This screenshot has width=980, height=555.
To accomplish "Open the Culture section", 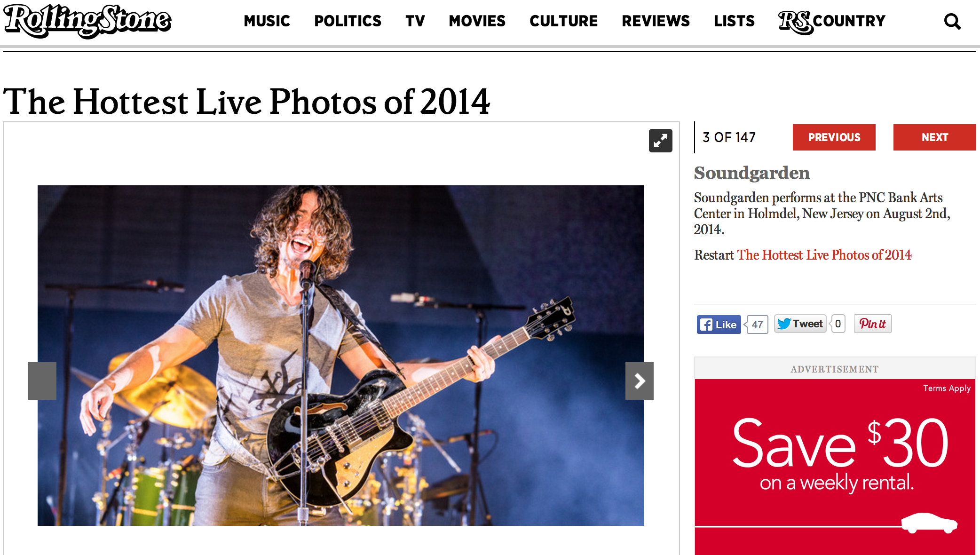I will (563, 21).
